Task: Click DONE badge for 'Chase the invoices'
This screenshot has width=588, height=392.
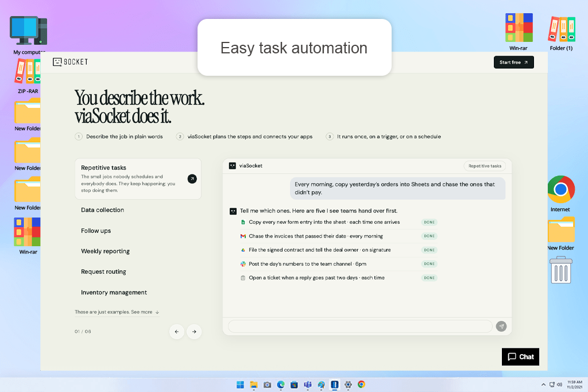Action: (429, 236)
